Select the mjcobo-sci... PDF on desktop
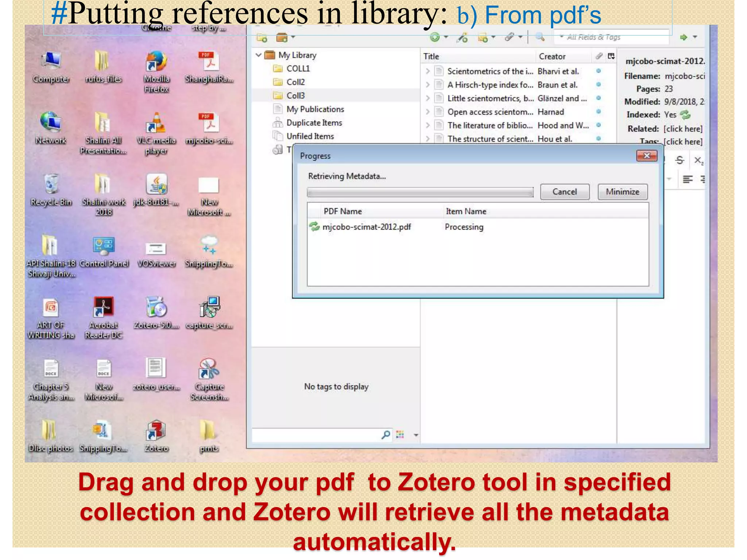 pos(209,128)
